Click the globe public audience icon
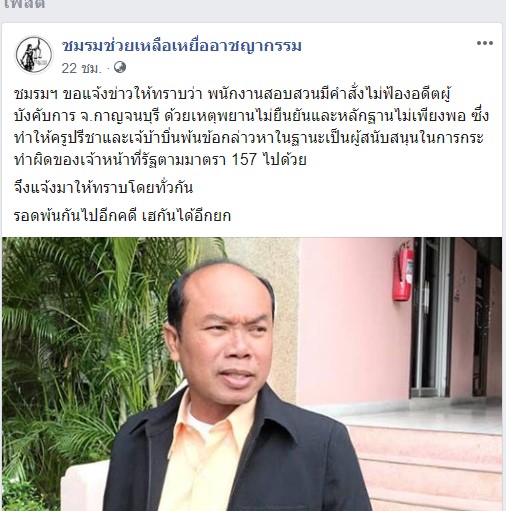The width and height of the screenshot is (506, 511). click(x=120, y=67)
